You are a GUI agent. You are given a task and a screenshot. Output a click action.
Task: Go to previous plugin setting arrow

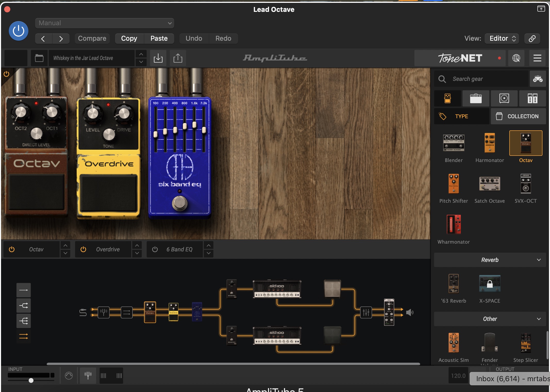click(x=44, y=39)
